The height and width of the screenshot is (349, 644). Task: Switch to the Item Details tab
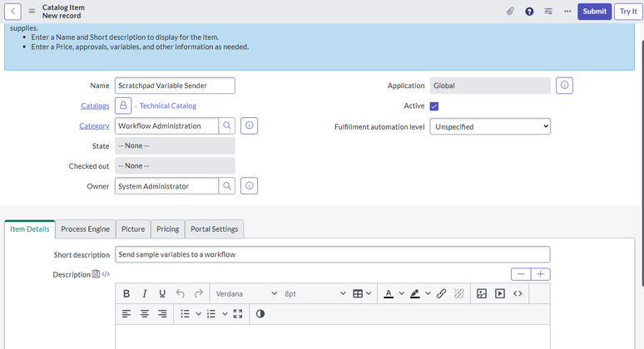pos(30,229)
